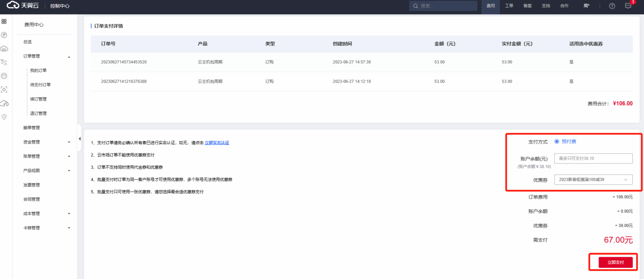Open the 立即实名认证 link

coord(217,143)
